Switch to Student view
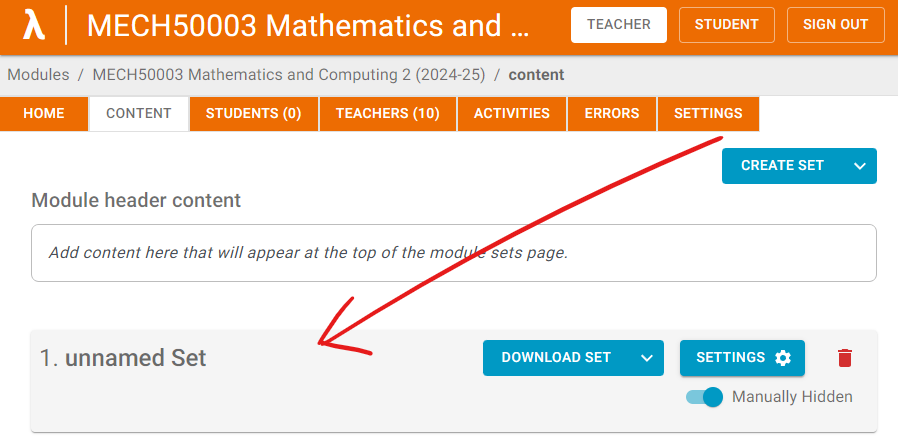 click(x=726, y=25)
